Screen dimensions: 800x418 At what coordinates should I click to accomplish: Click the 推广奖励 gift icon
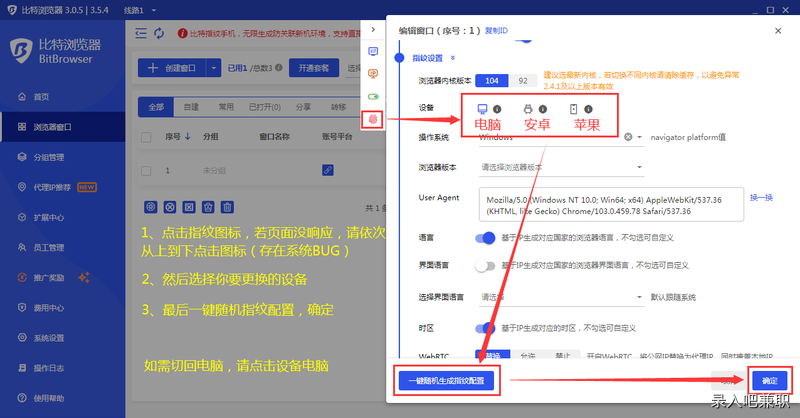click(22, 278)
